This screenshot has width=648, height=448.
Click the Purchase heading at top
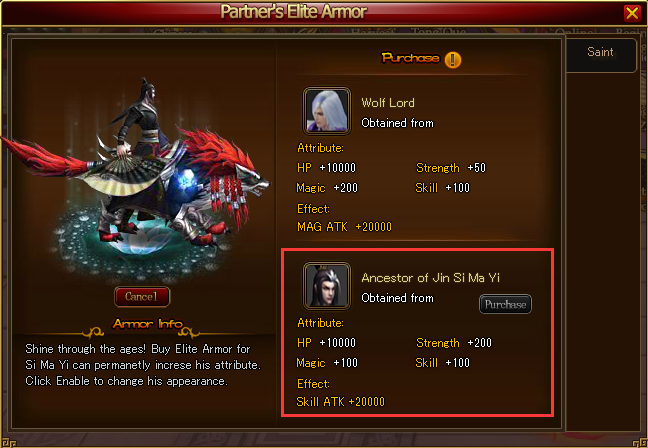point(410,58)
